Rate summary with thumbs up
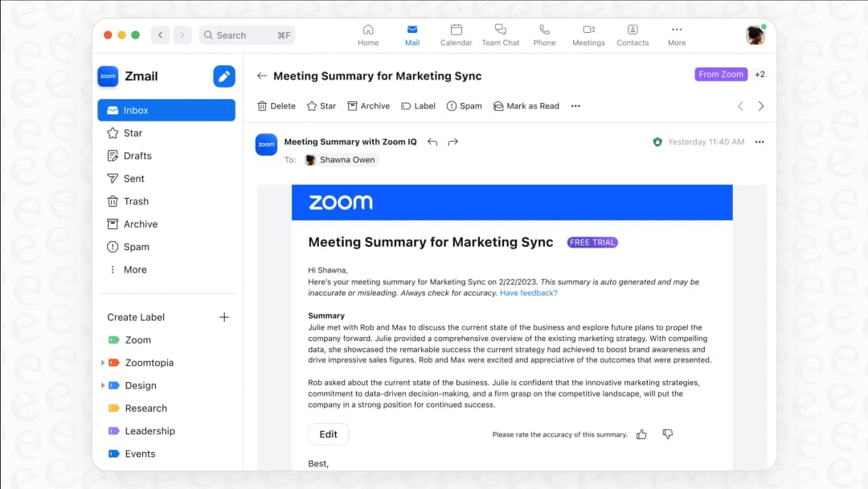Screen dimensions: 868x489 (x=641, y=434)
